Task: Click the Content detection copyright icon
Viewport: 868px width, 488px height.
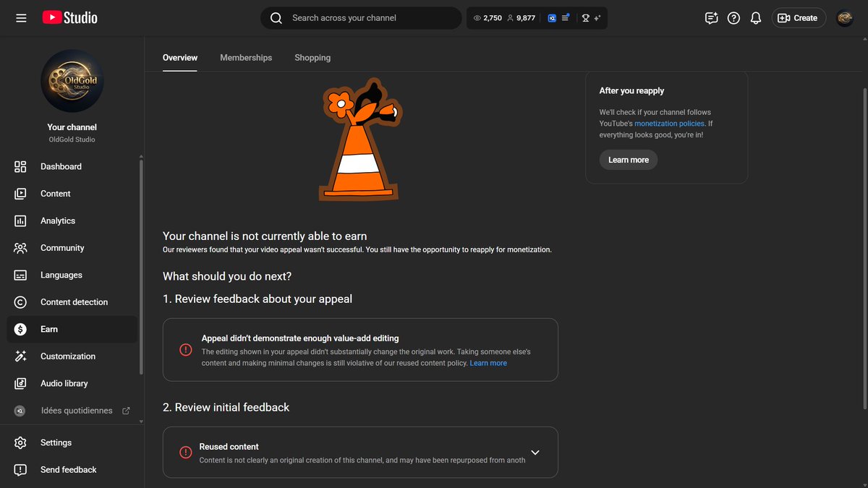Action: click(x=20, y=302)
